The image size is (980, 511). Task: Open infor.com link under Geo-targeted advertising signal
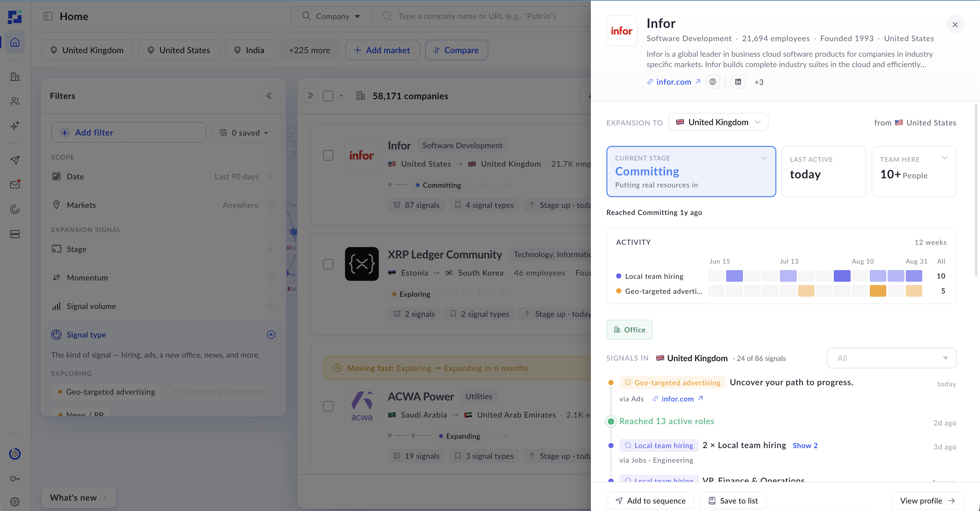(677, 398)
